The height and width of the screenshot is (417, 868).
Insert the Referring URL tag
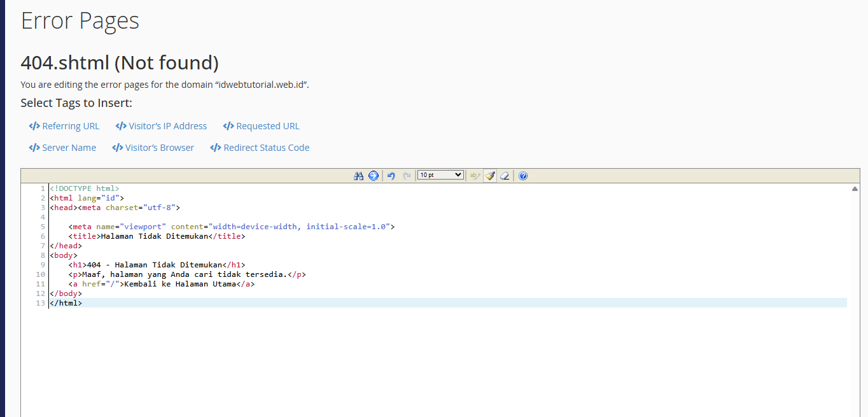point(64,126)
